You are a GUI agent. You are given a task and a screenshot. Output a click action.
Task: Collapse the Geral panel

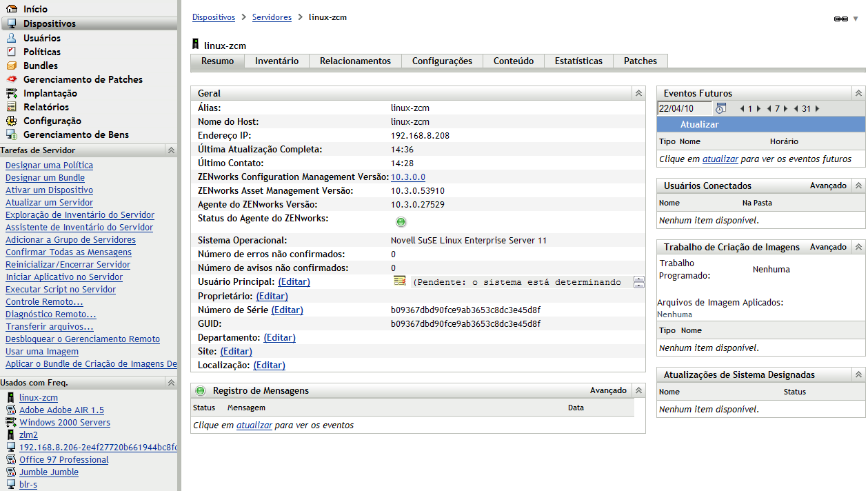point(638,93)
